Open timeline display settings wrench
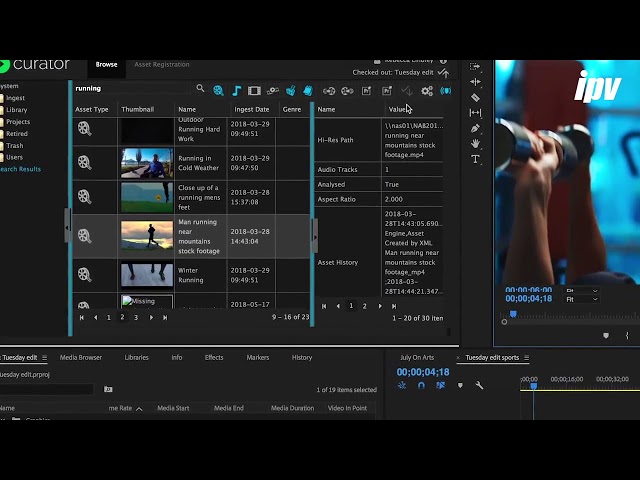Viewport: 640px width, 480px height. (x=480, y=385)
